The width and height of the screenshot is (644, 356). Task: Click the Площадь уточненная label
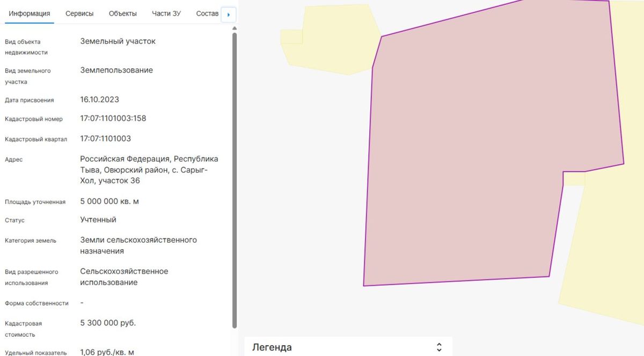pyautogui.click(x=35, y=202)
